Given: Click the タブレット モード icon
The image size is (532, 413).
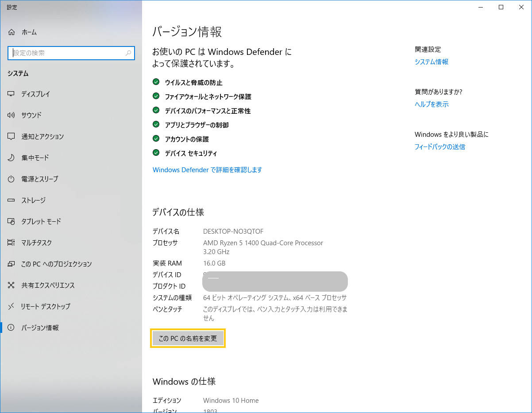Looking at the screenshot, I should [x=12, y=221].
